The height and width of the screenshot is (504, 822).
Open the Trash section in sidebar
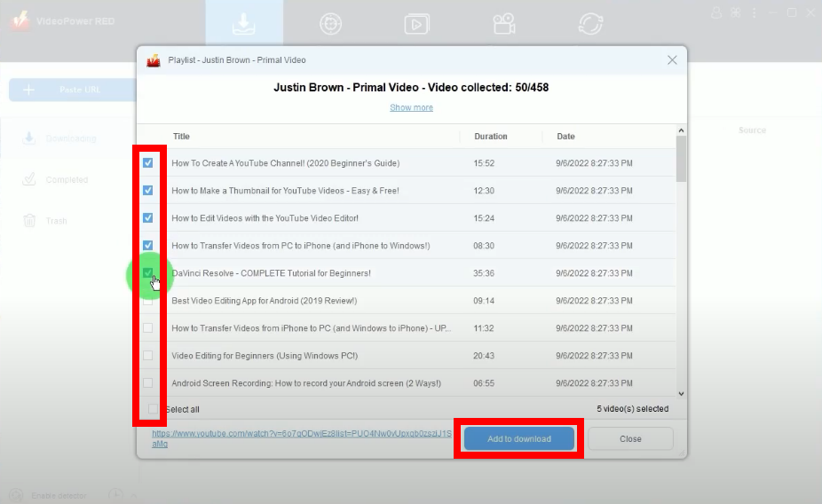coord(56,221)
